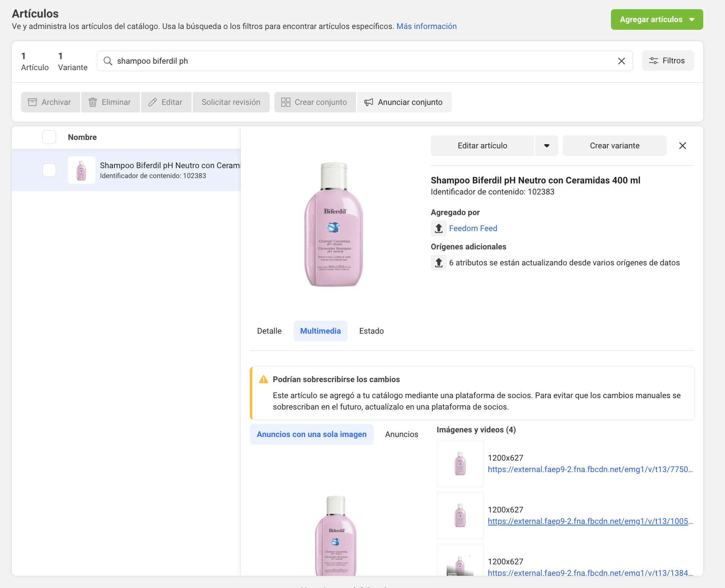Click the ad preview shampoo image
Image resolution: width=725 pixels, height=588 pixels.
(336, 536)
